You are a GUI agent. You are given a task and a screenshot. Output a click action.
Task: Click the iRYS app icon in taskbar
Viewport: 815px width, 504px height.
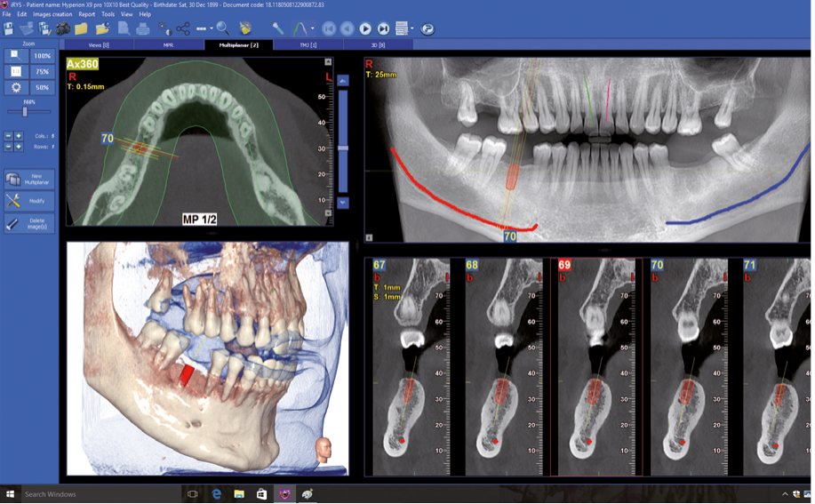284,493
